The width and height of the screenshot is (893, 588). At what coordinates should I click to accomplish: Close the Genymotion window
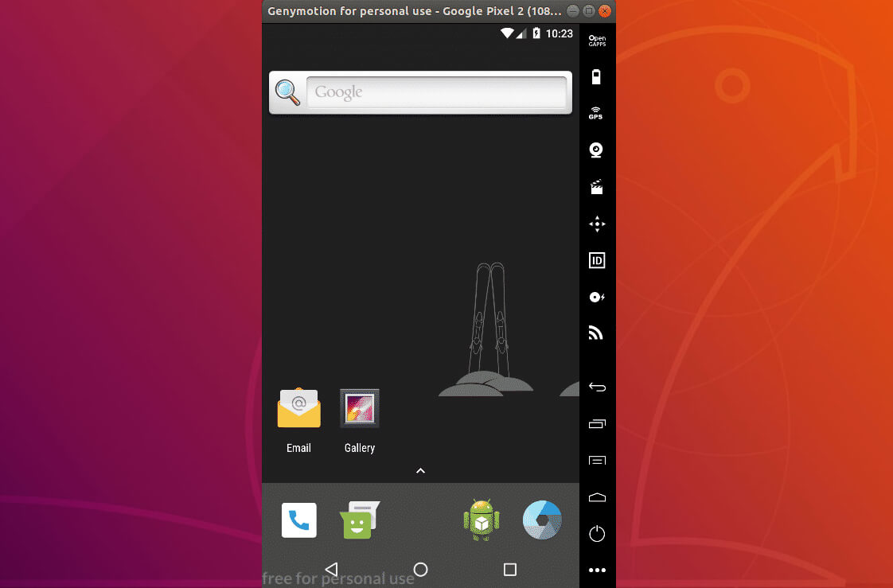point(605,11)
